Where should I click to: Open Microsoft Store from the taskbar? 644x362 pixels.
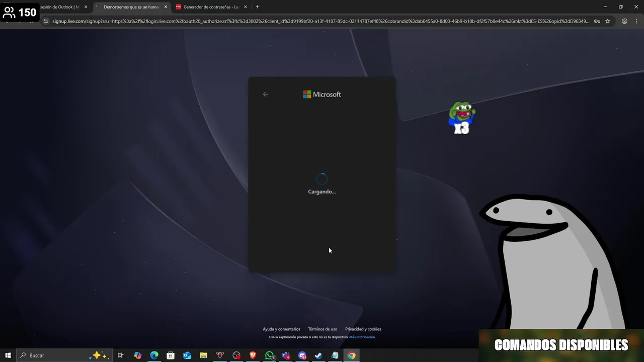pyautogui.click(x=171, y=355)
